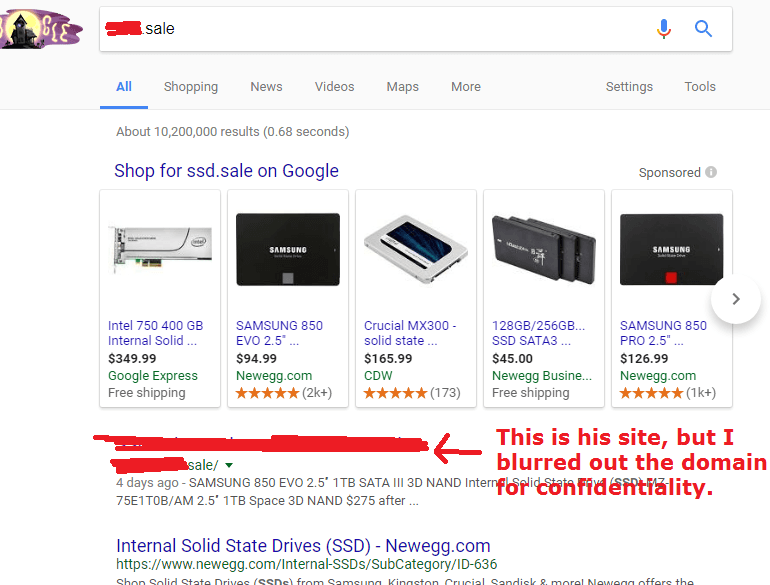Click the Newegg.com seller under the $94.99 price
This screenshot has width=770, height=585.
coord(274,376)
